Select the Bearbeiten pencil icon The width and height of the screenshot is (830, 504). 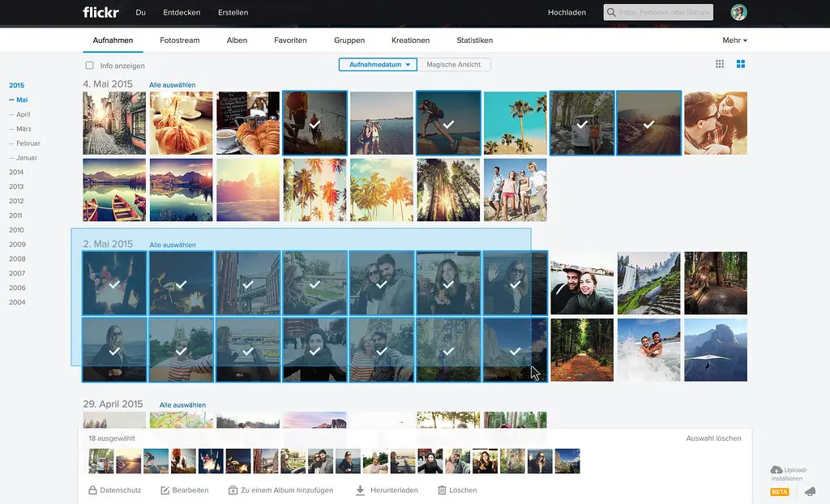click(165, 489)
